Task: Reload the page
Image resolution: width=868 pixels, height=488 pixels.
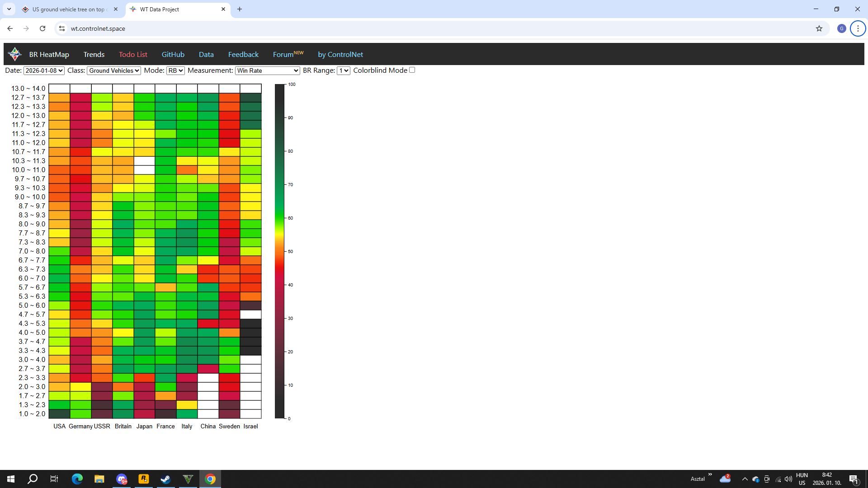Action: [42, 28]
